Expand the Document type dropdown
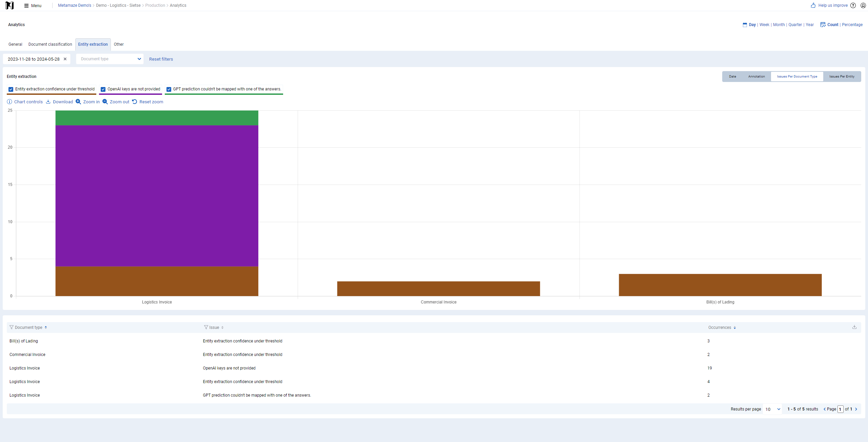 [110, 59]
